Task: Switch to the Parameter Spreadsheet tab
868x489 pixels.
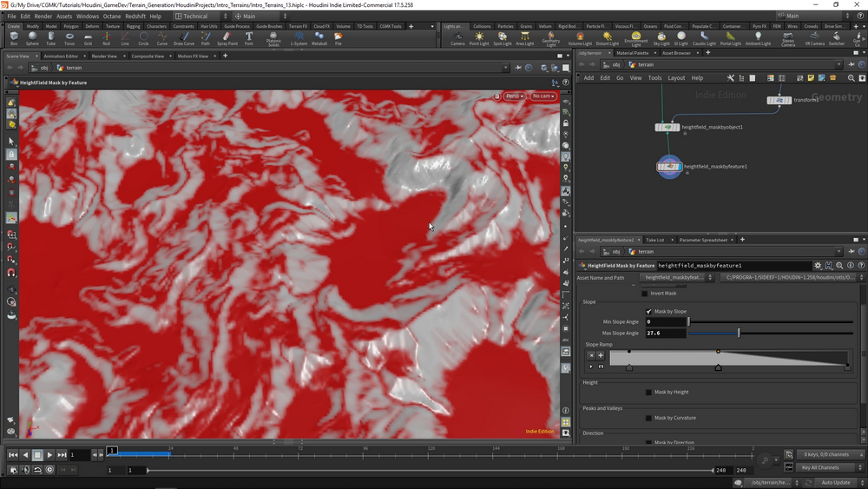Action: [703, 240]
